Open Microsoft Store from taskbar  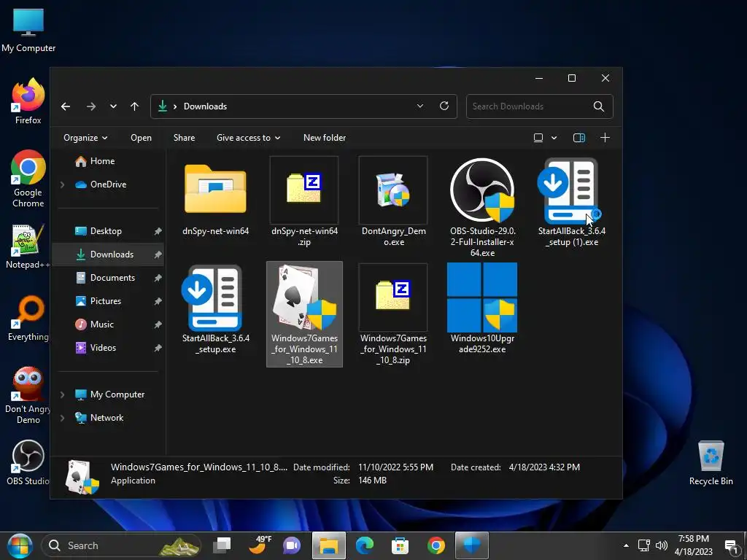400,545
